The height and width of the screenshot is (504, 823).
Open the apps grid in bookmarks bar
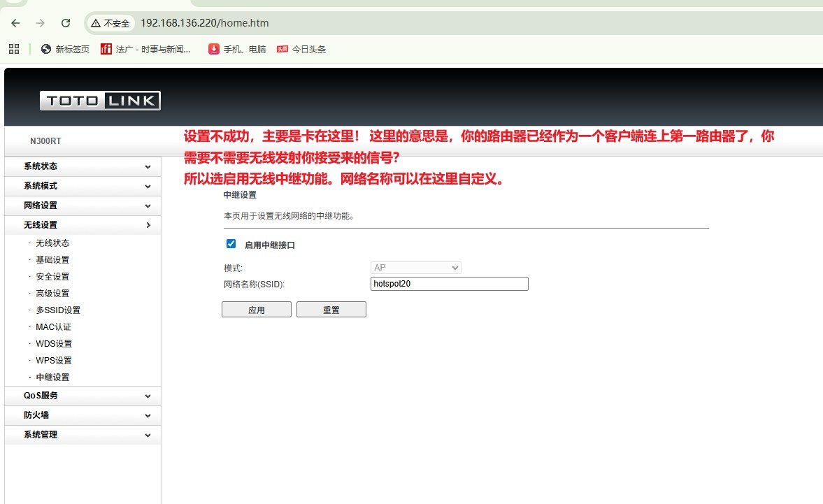point(13,49)
